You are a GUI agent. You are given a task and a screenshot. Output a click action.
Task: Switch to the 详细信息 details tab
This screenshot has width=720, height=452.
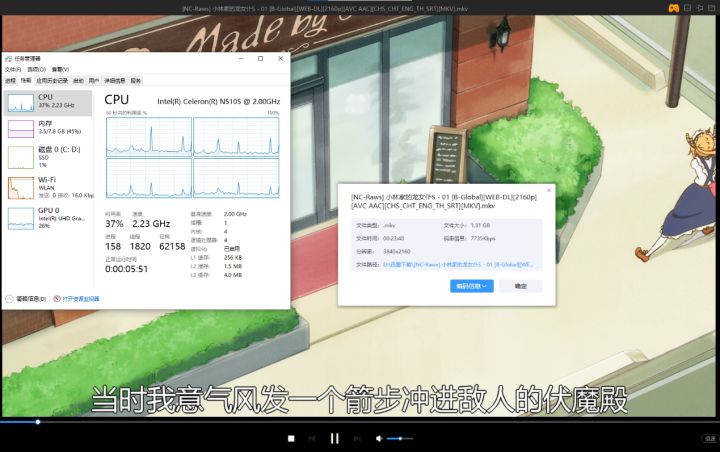pyautogui.click(x=115, y=81)
